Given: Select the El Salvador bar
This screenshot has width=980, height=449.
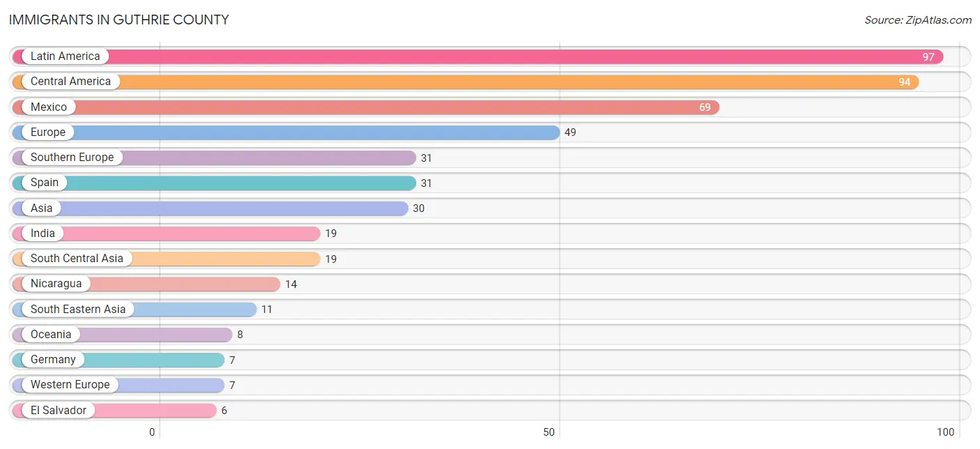Looking at the screenshot, I should 114,411.
